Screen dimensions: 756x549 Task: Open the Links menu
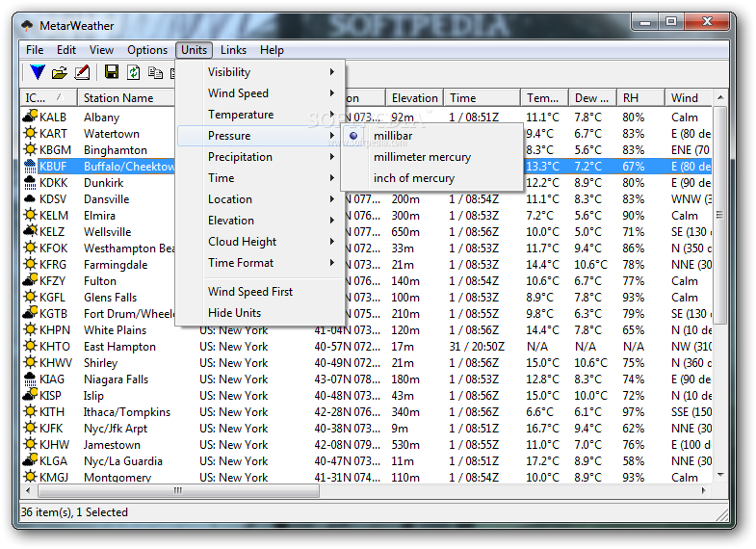(x=233, y=50)
